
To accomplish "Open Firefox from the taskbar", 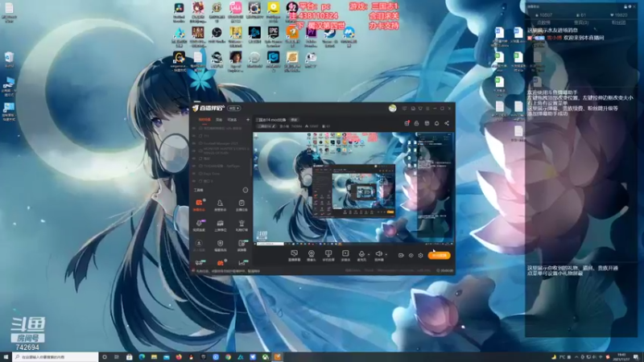I will coord(179,357).
